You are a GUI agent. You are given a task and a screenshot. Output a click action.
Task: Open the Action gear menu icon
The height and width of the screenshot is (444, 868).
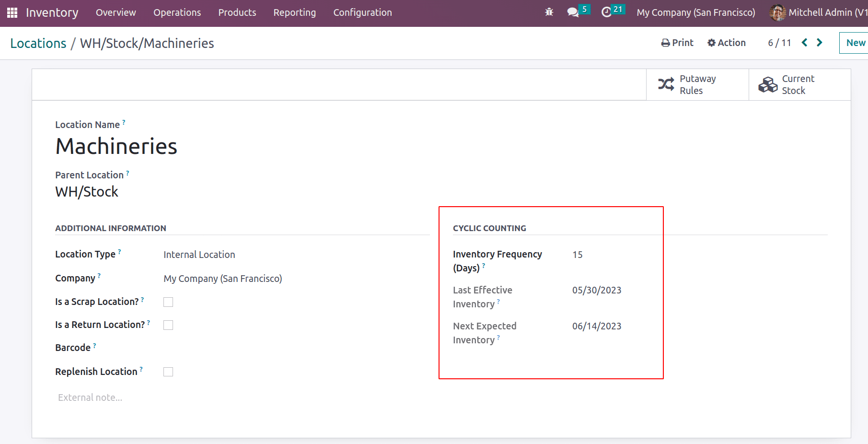[711, 43]
